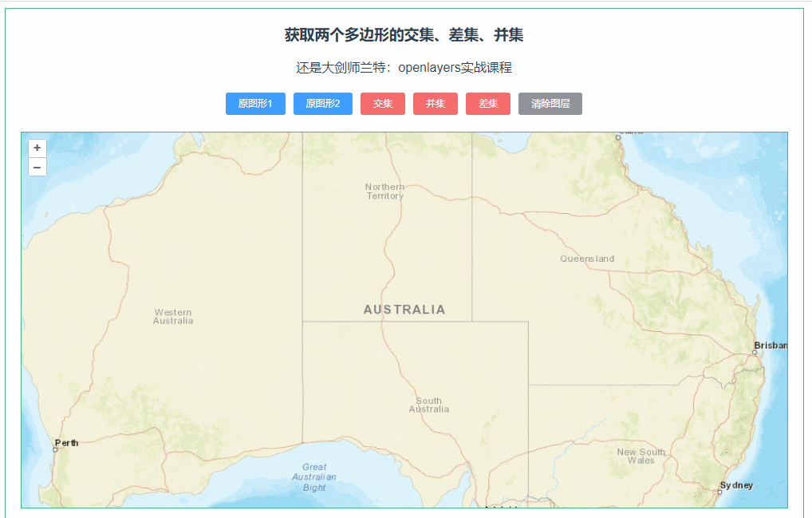Click the page title 获取两个多边形的交集、差集、并集

coord(404,34)
